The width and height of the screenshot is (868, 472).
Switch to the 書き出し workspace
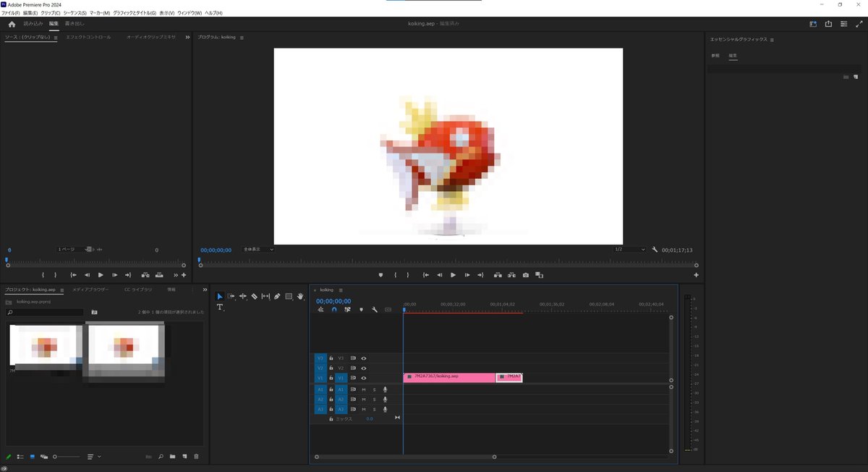click(75, 24)
